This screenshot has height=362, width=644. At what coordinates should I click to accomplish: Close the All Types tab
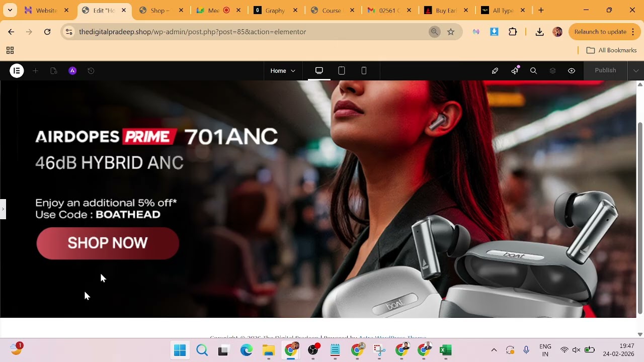point(523,10)
